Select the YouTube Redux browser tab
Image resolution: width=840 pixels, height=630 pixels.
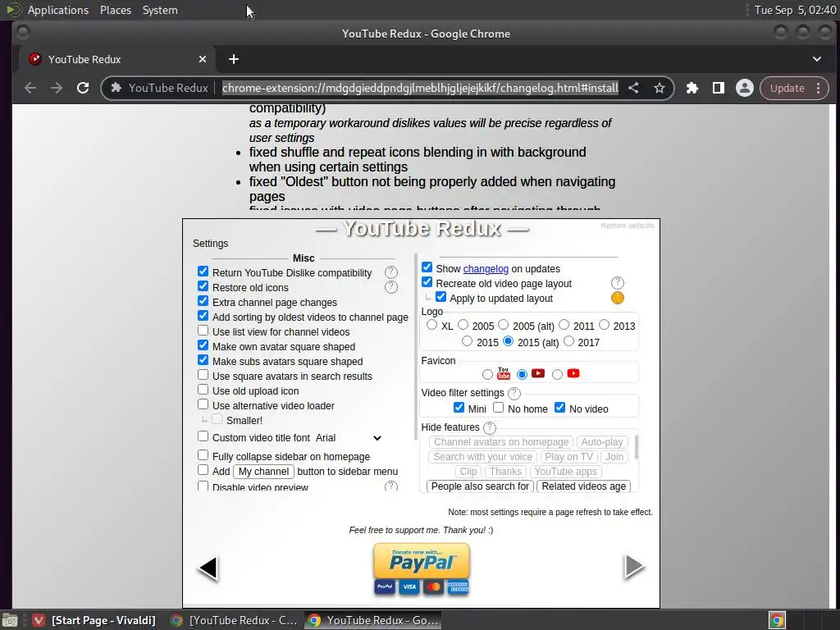point(116,59)
